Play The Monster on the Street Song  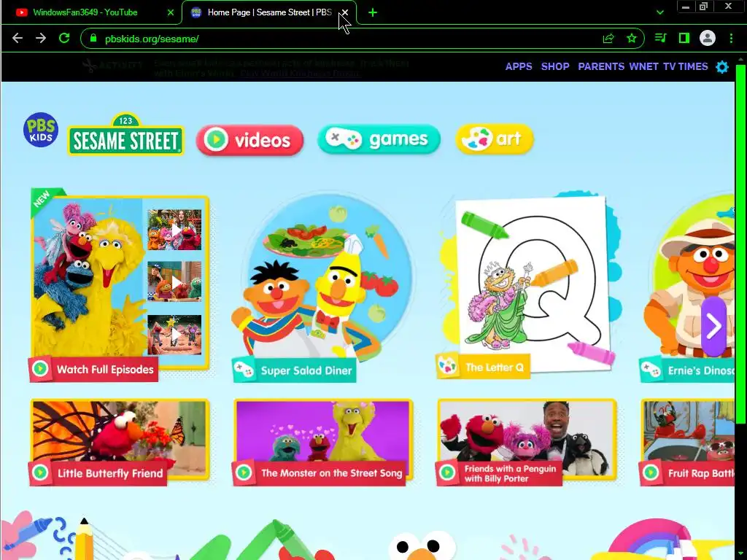tap(320, 472)
